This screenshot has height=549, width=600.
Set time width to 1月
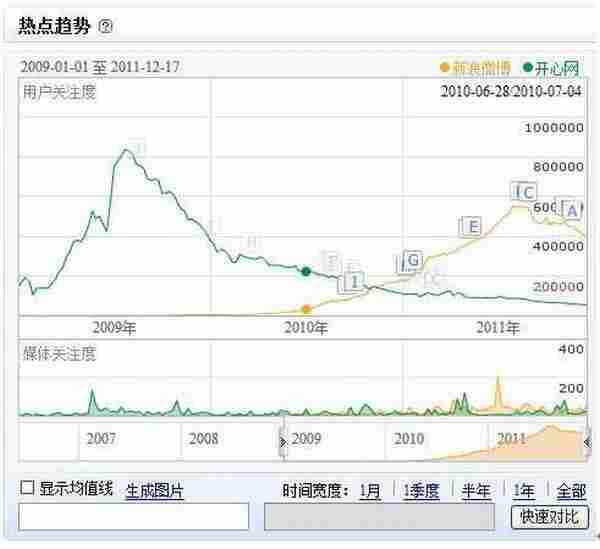[370, 490]
